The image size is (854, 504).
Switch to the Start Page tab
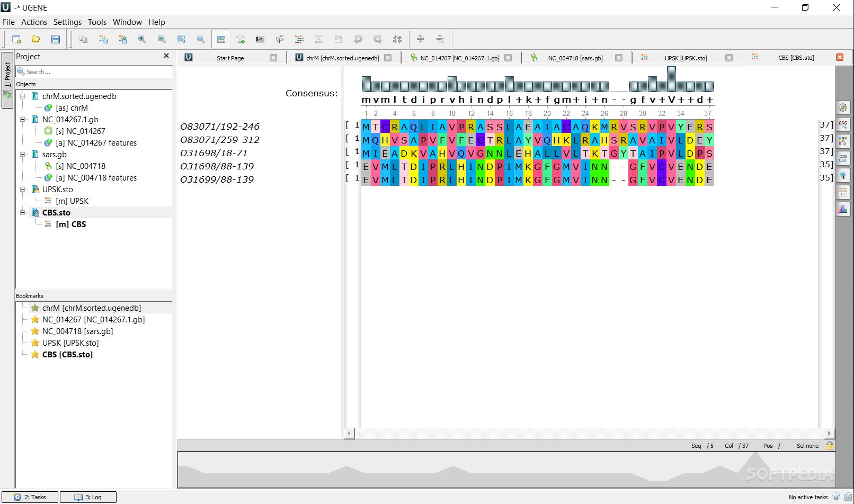pos(230,58)
